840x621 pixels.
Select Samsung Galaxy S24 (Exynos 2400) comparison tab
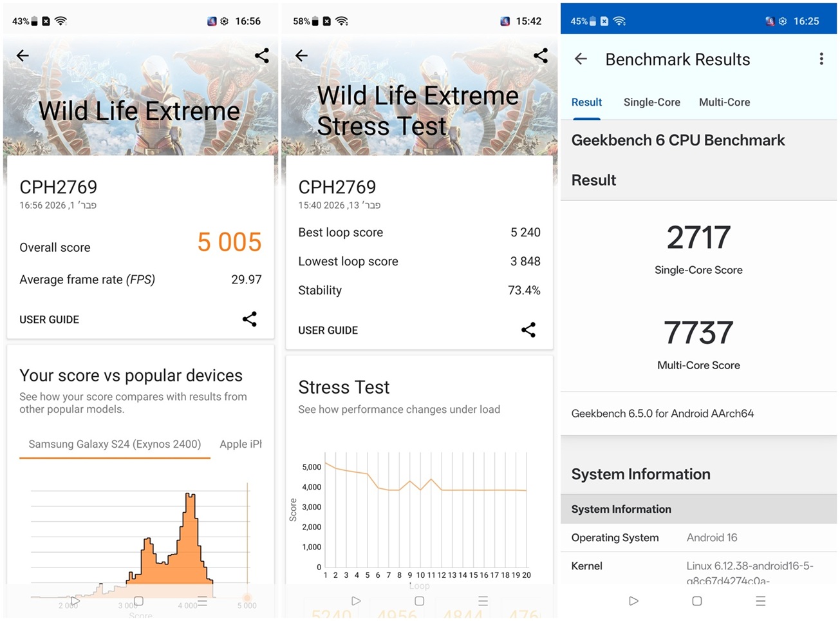115,444
